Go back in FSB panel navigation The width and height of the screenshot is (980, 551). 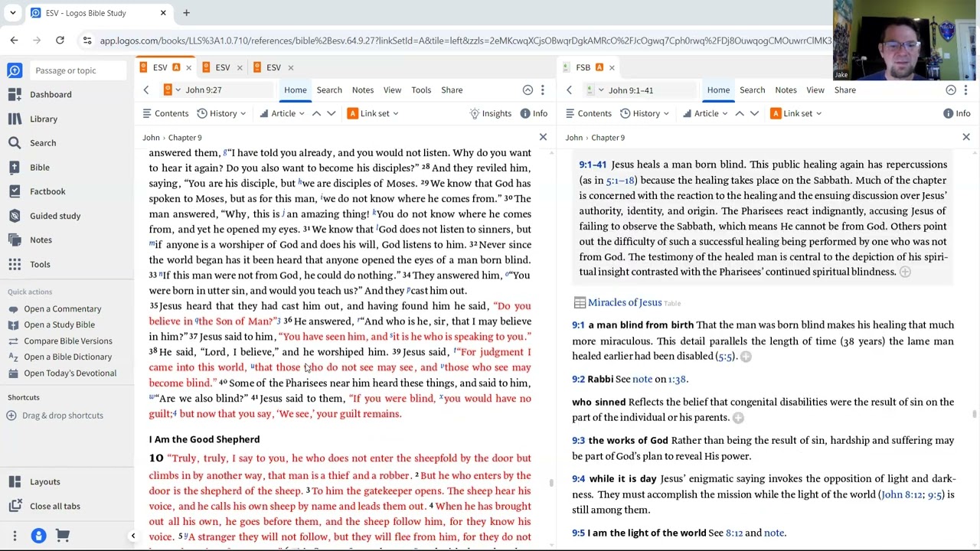pyautogui.click(x=569, y=90)
